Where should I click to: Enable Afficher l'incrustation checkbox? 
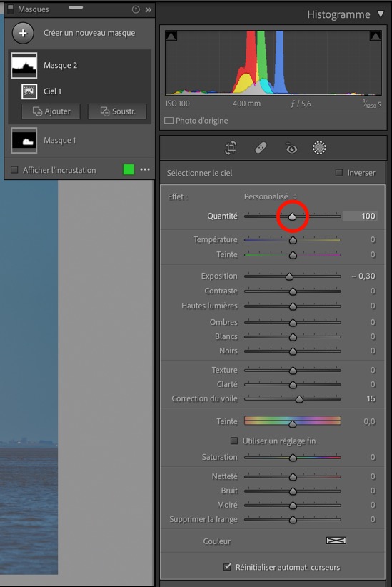(x=14, y=170)
